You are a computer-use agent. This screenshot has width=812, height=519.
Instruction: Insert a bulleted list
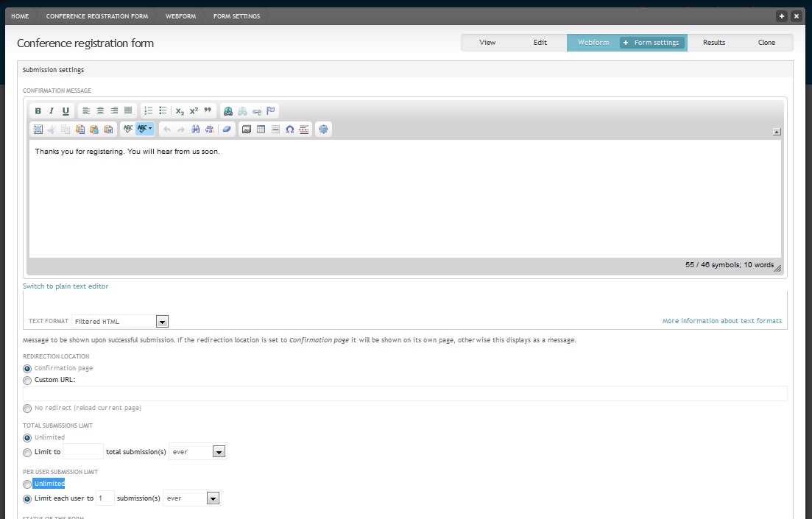click(163, 111)
